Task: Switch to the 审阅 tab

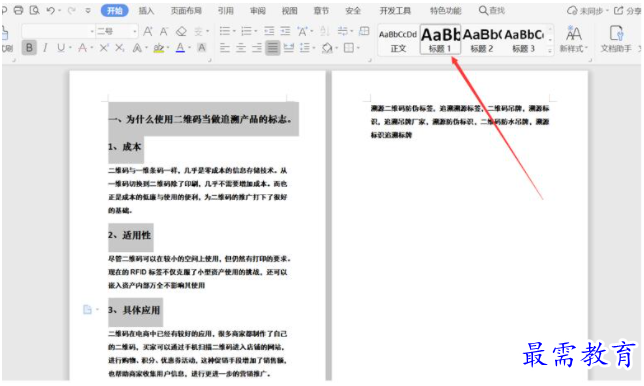Action: click(x=258, y=11)
